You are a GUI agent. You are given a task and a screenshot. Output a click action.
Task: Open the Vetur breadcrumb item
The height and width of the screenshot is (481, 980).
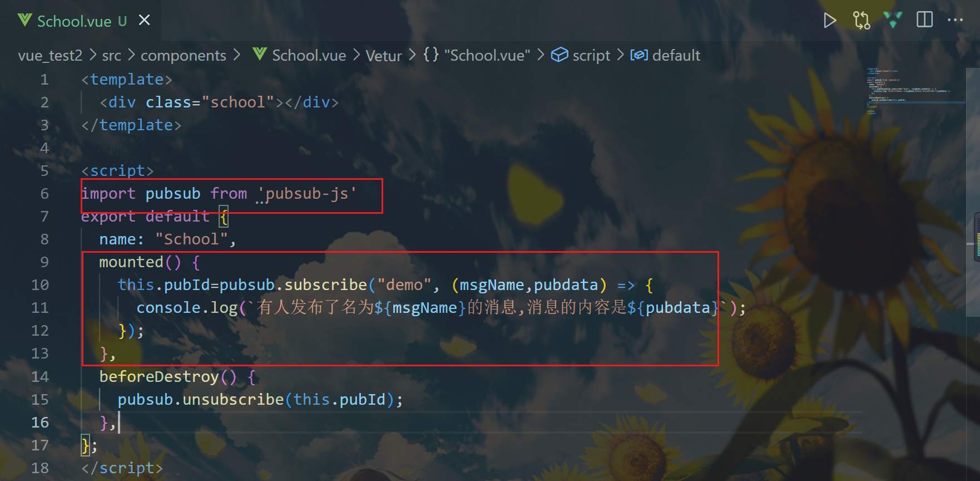coord(384,56)
